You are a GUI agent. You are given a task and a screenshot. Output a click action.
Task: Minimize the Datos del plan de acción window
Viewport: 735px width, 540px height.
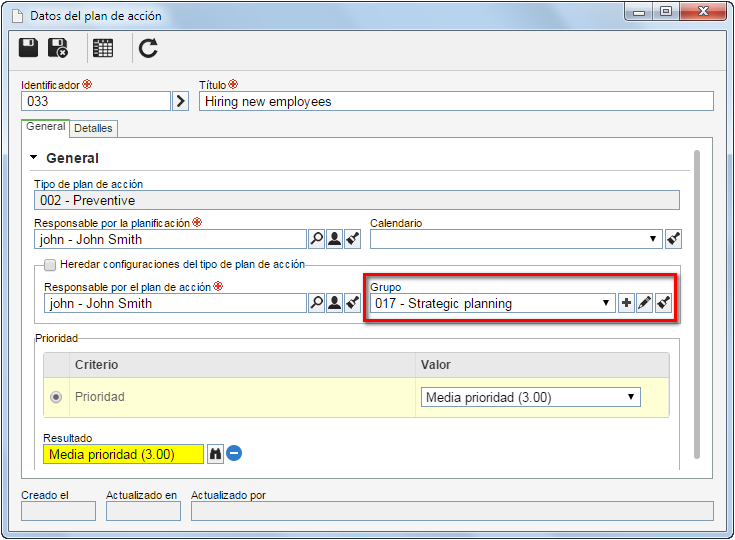639,11
